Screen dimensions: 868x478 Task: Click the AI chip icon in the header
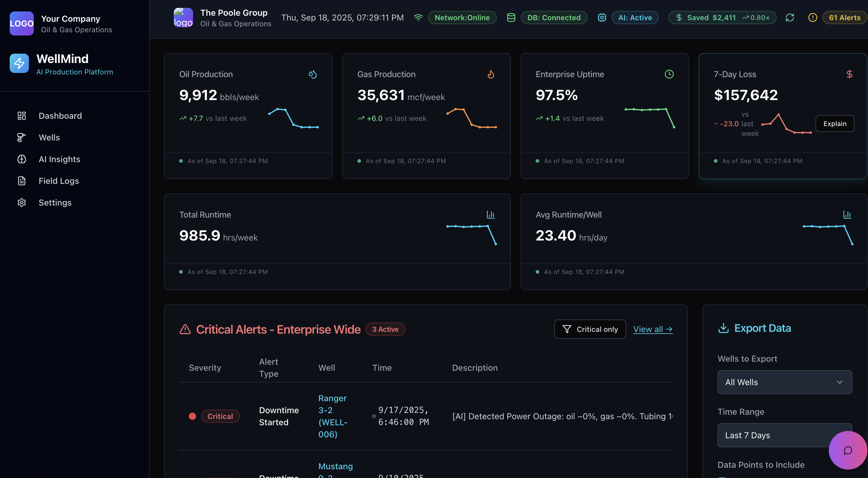pyautogui.click(x=602, y=17)
